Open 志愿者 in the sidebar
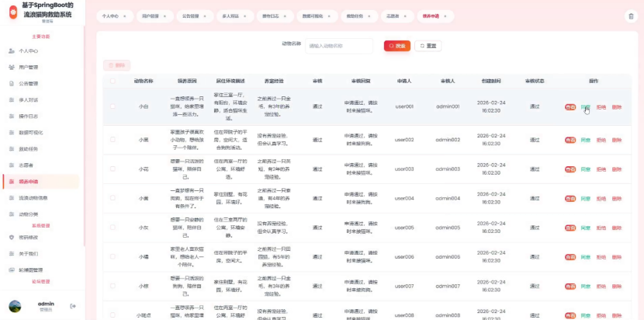 (40, 165)
